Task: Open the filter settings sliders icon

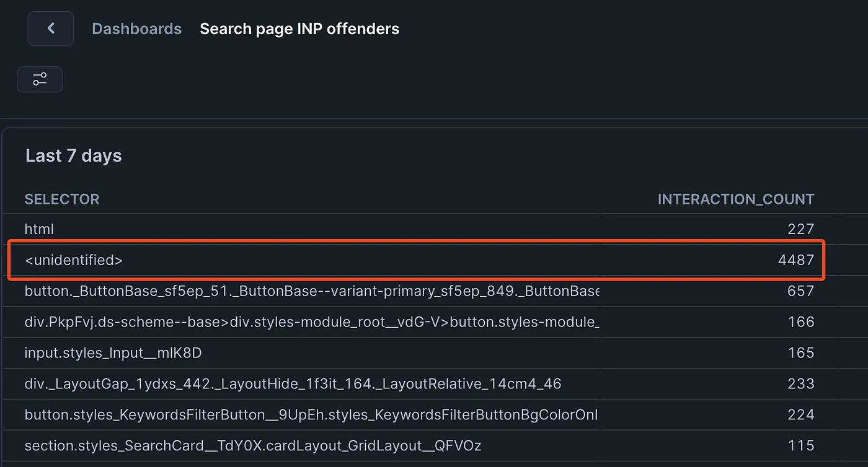Action: tap(40, 79)
